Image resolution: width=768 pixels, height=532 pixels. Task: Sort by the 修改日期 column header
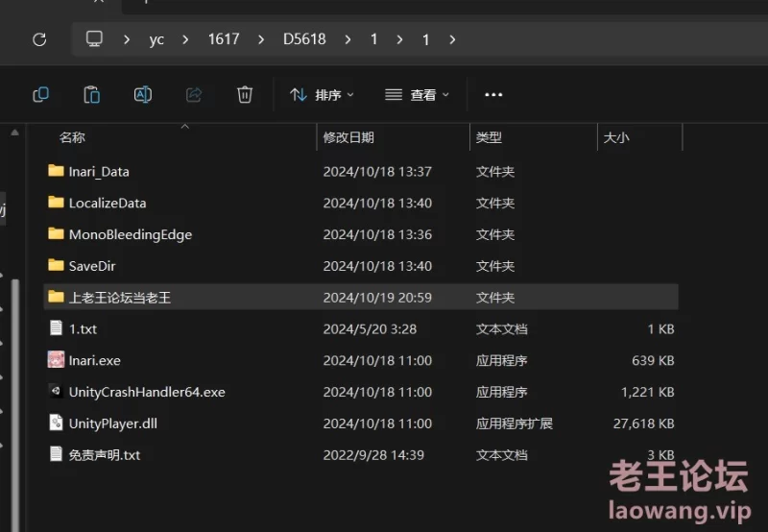click(x=348, y=137)
